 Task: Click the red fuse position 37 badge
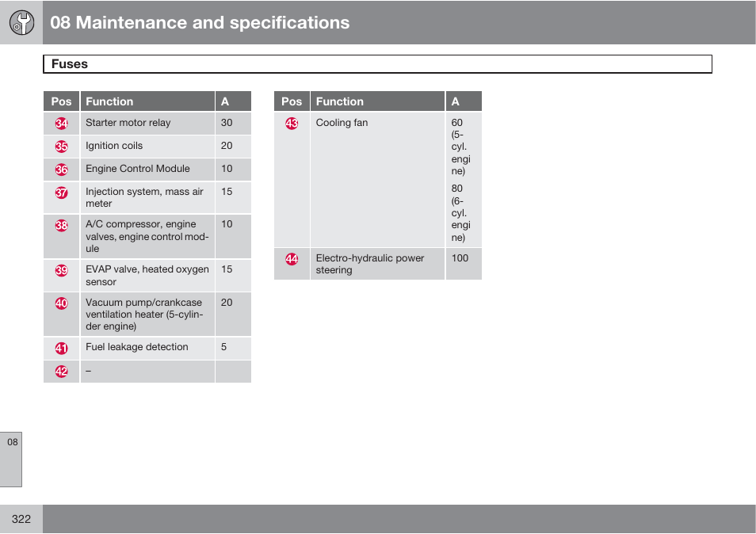61,193
